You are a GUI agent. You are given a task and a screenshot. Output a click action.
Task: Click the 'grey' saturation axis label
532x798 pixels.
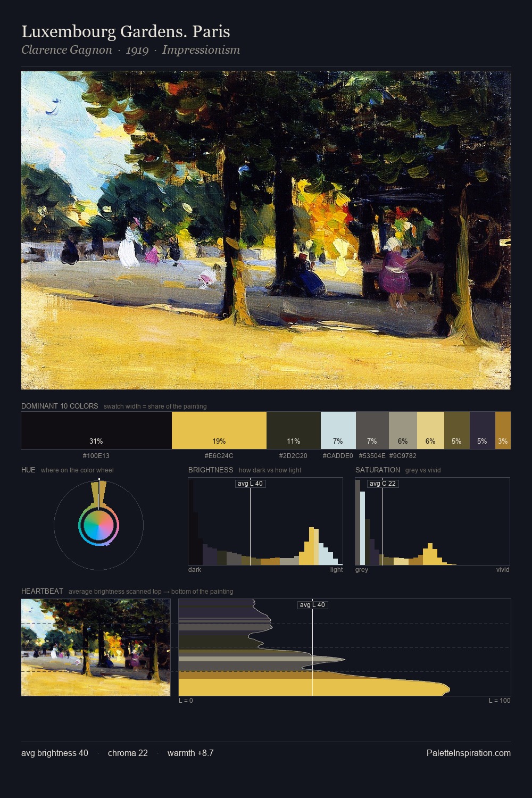362,570
